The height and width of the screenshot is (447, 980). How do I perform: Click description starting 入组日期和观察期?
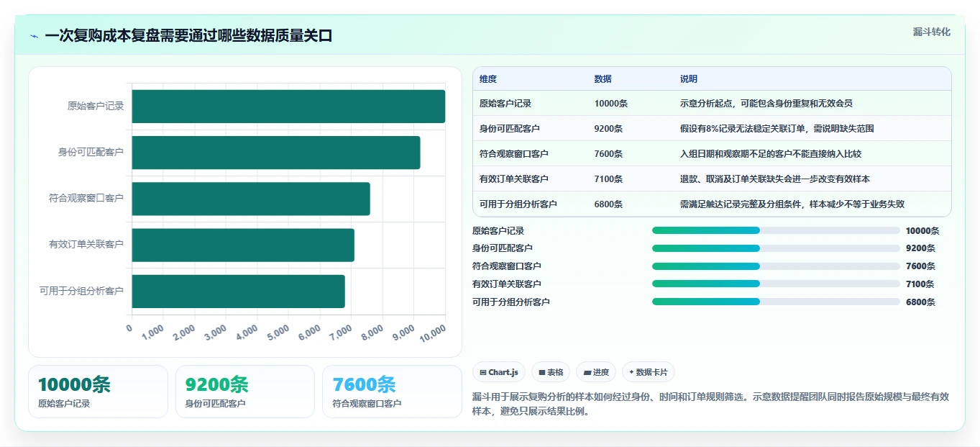(771, 154)
